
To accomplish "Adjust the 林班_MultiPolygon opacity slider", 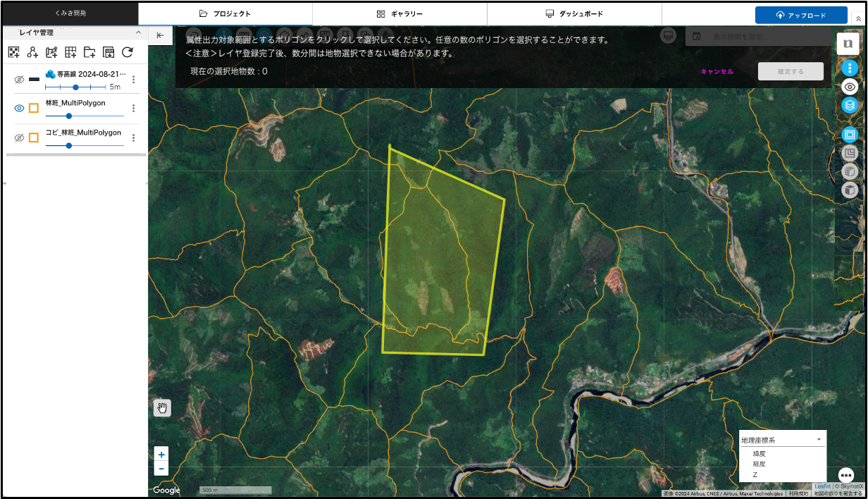I will click(69, 116).
